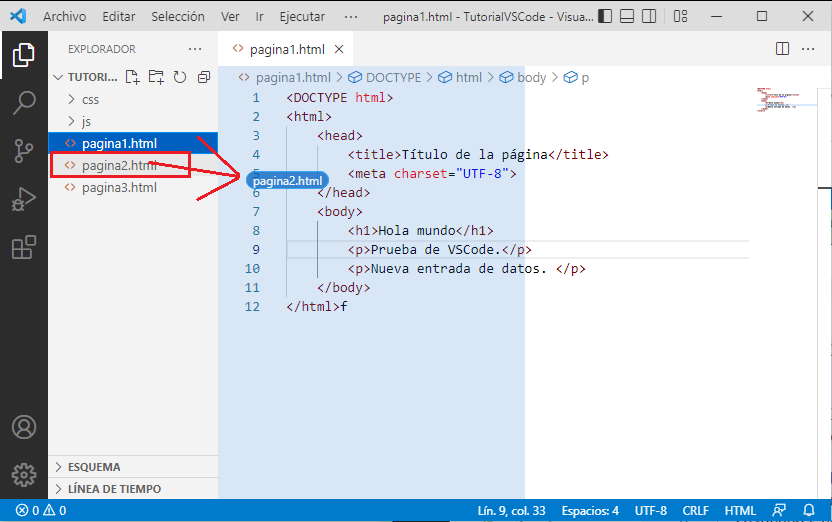This screenshot has width=832, height=522.
Task: Change language mode via HTML entry
Action: pyautogui.click(x=740, y=510)
